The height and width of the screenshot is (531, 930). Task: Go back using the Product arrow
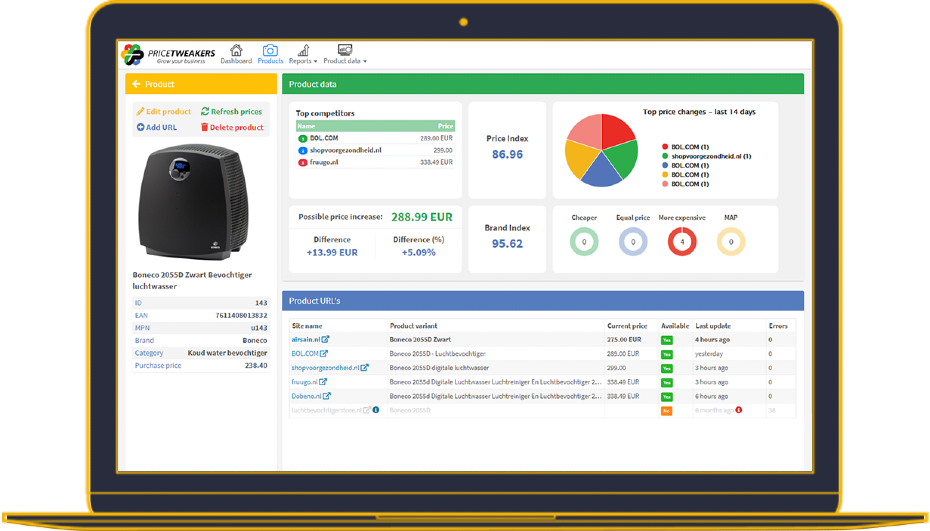tap(136, 84)
